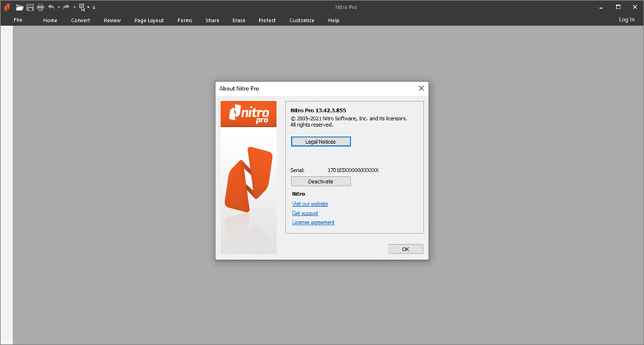The image size is (644, 345).
Task: Open the Get support link
Action: pos(305,213)
